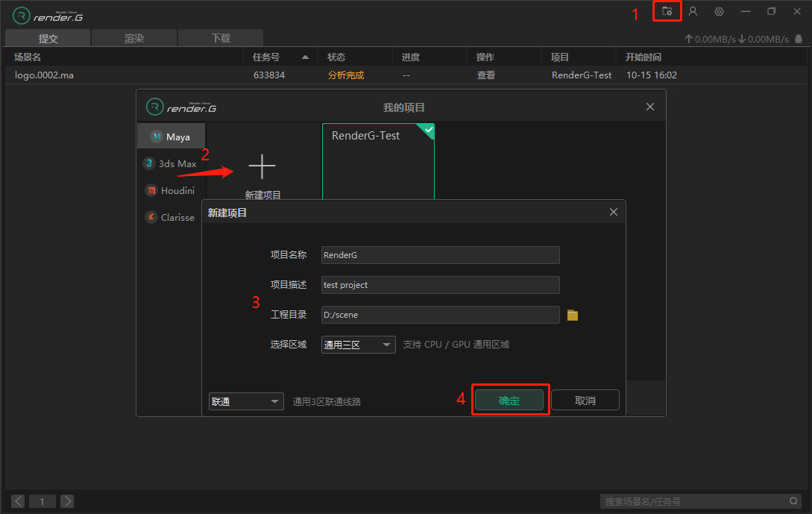Click the 项目名称 input field
Screen dimensions: 812x514
click(440, 255)
